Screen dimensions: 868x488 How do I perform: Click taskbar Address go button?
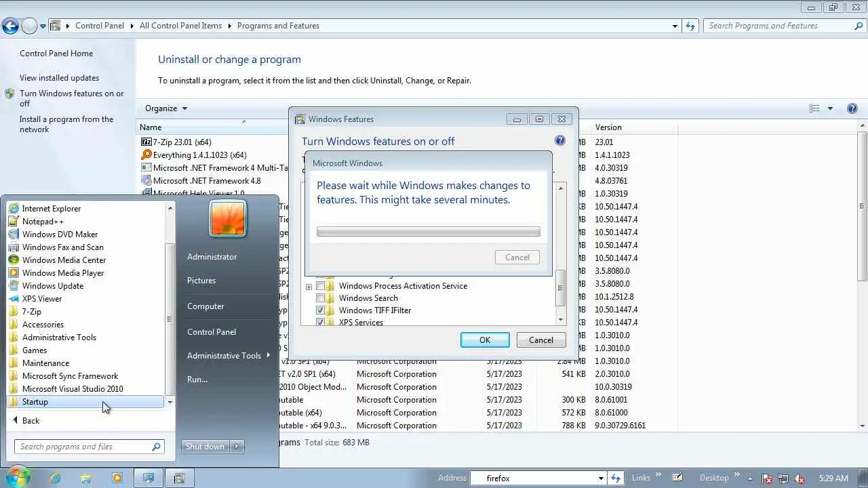(615, 478)
